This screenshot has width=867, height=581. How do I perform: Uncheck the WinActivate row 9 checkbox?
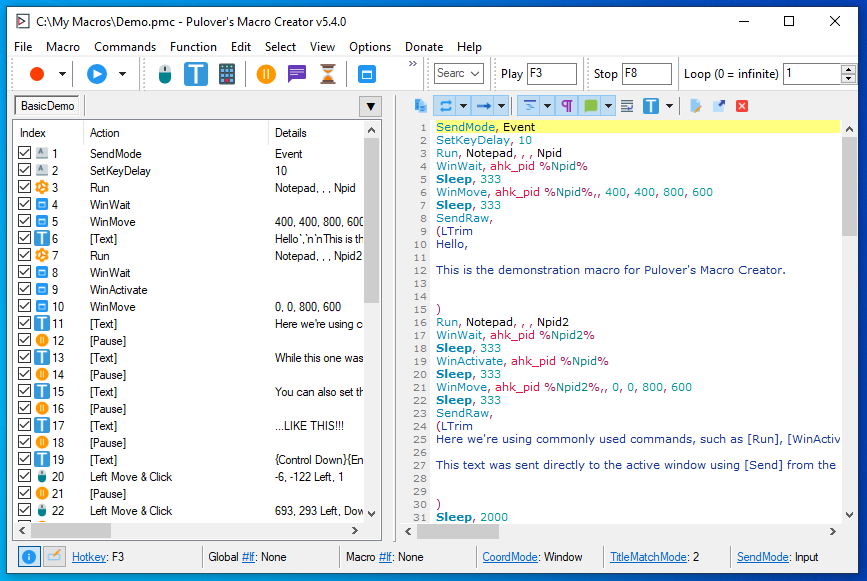24,289
